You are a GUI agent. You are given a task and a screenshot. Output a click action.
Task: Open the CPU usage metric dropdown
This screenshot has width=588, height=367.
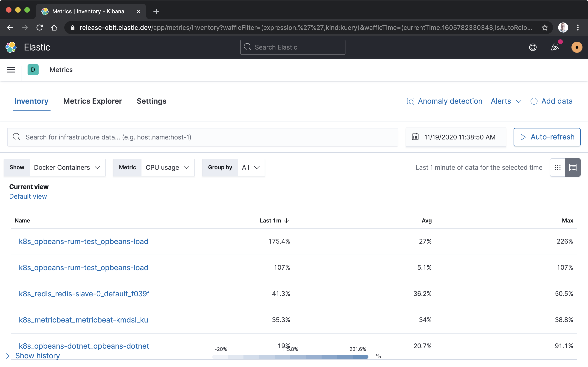[x=168, y=167]
